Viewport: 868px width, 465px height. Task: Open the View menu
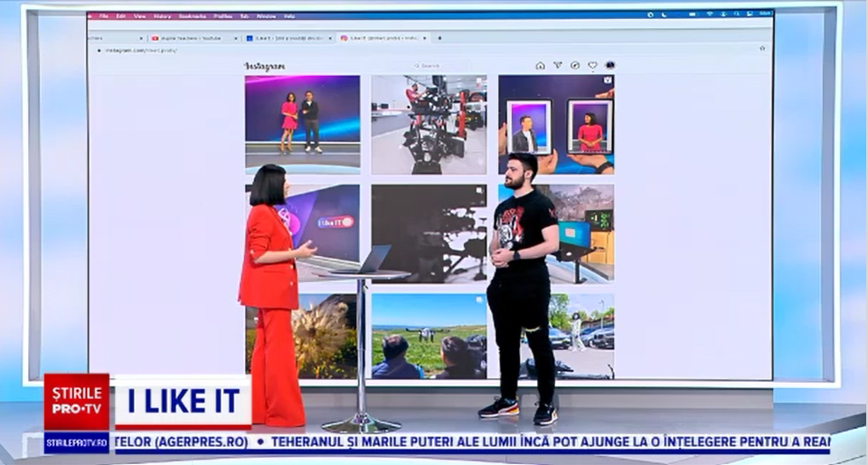(139, 16)
